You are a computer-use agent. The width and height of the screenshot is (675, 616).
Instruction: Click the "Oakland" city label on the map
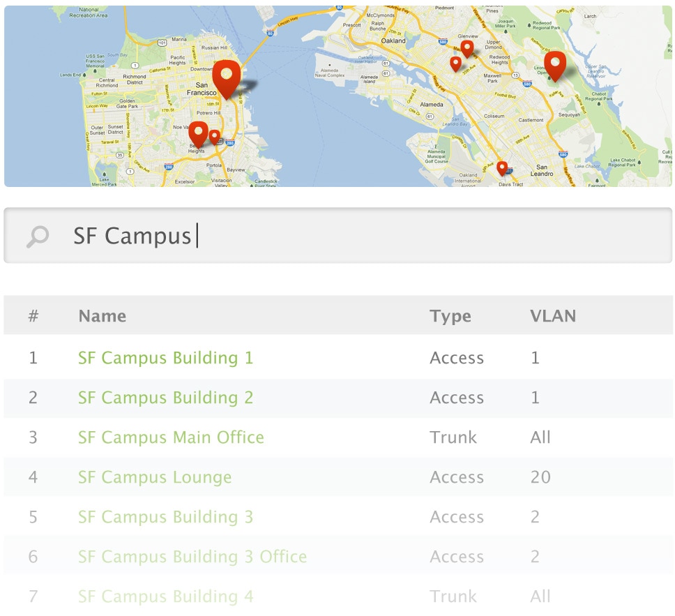point(393,41)
